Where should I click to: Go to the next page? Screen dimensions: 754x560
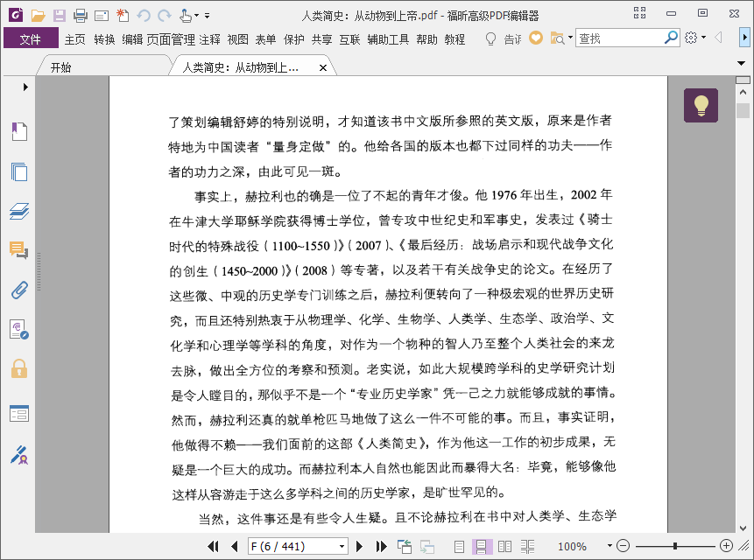pos(359,546)
